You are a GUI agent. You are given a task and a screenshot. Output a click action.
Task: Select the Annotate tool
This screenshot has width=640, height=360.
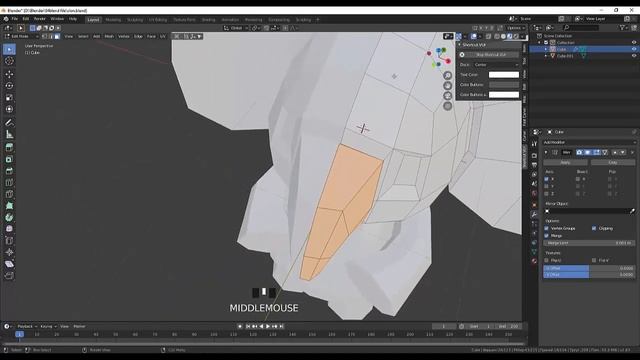click(x=9, y=122)
